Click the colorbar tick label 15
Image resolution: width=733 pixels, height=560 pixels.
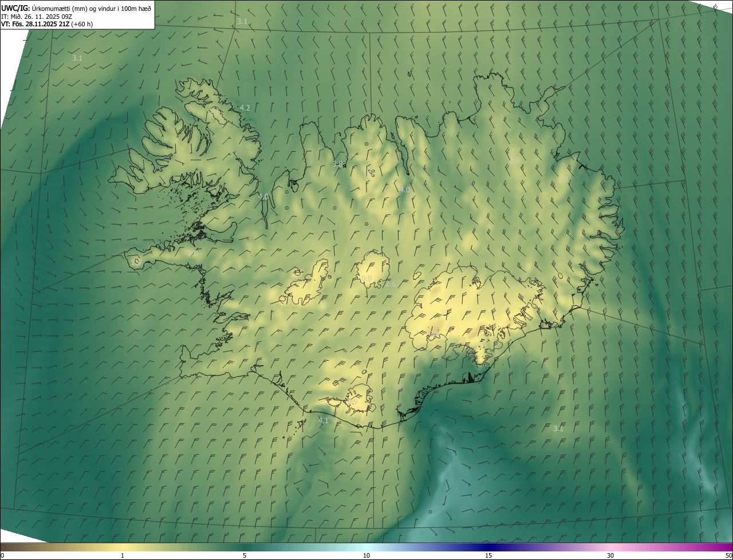coord(488,555)
